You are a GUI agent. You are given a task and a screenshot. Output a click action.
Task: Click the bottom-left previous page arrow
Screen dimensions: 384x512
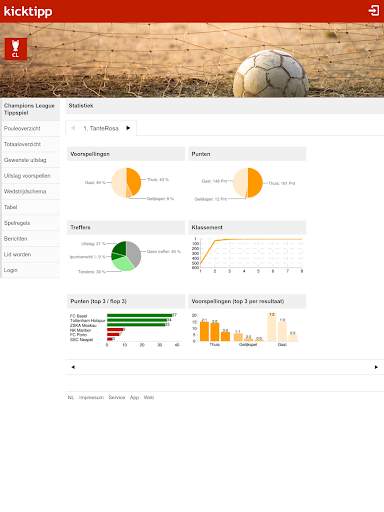coord(73,367)
